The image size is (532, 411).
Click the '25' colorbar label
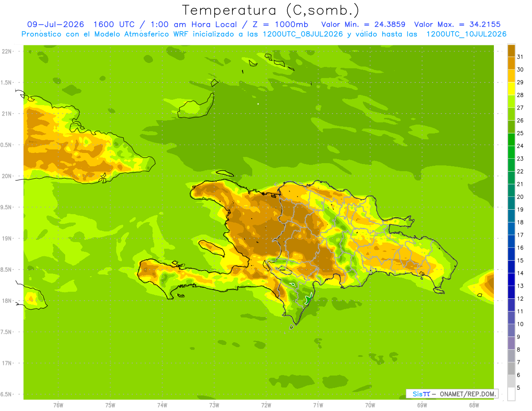pos(520,133)
